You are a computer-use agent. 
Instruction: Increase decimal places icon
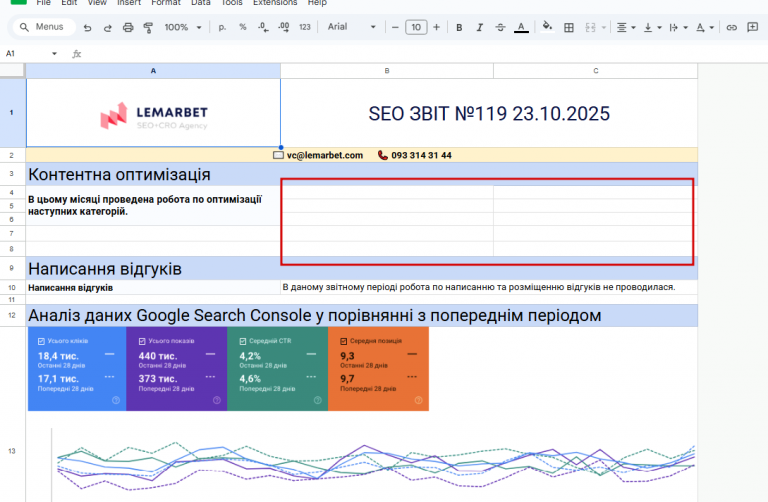[284, 27]
